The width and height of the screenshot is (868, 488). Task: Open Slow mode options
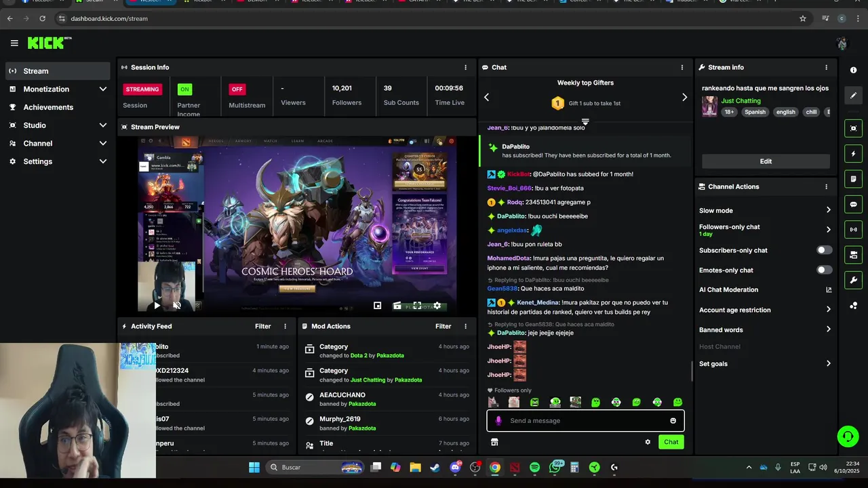pyautogui.click(x=766, y=210)
